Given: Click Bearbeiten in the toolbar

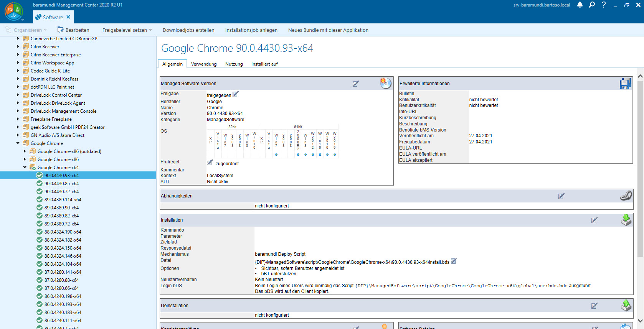Looking at the screenshot, I should coord(73,30).
